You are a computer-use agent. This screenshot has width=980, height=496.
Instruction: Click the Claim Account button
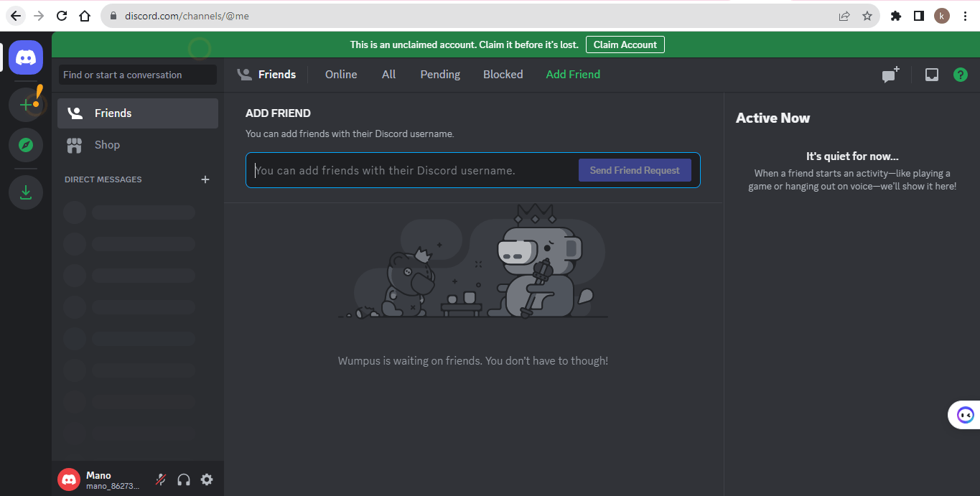625,45
